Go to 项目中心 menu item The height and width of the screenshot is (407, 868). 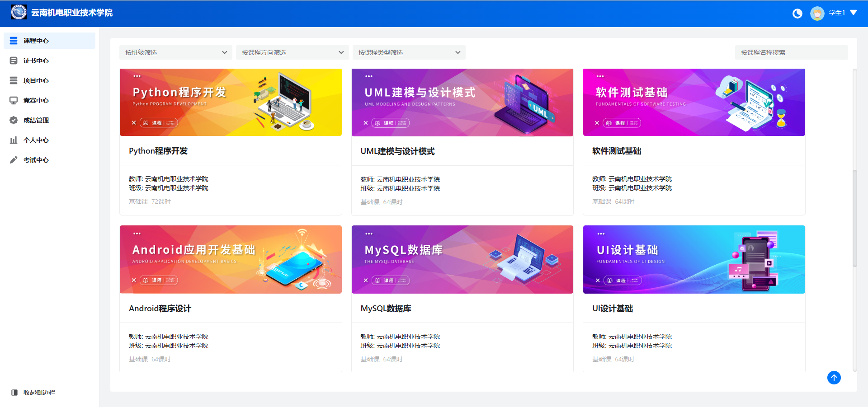pyautogui.click(x=50, y=80)
